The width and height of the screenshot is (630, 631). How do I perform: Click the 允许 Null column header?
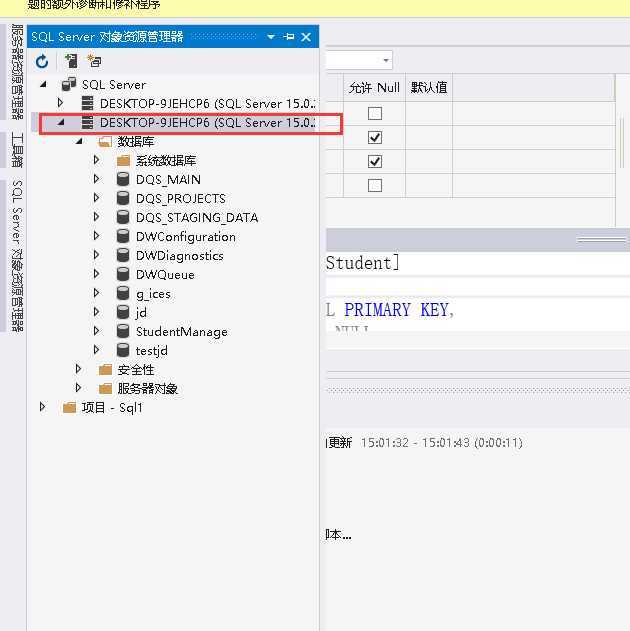point(374,87)
